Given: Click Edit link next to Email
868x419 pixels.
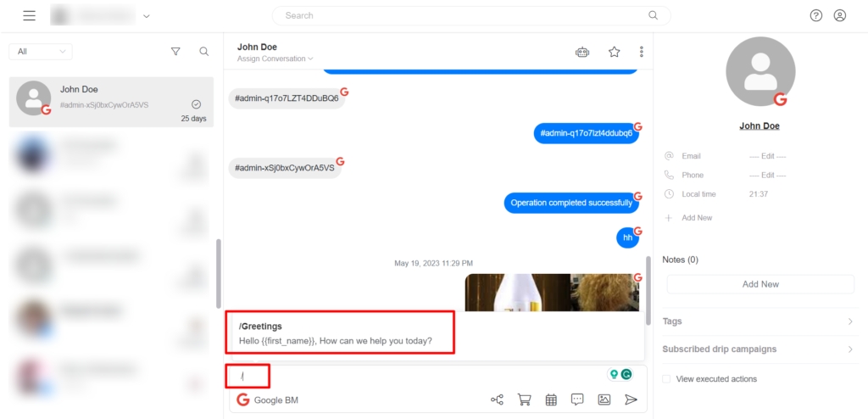Looking at the screenshot, I should point(767,156).
